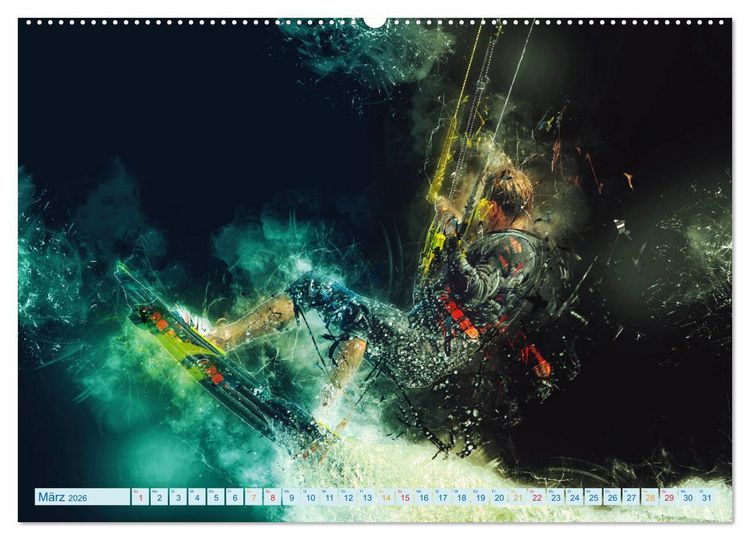Select day 4 in the calendar strip

197,497
